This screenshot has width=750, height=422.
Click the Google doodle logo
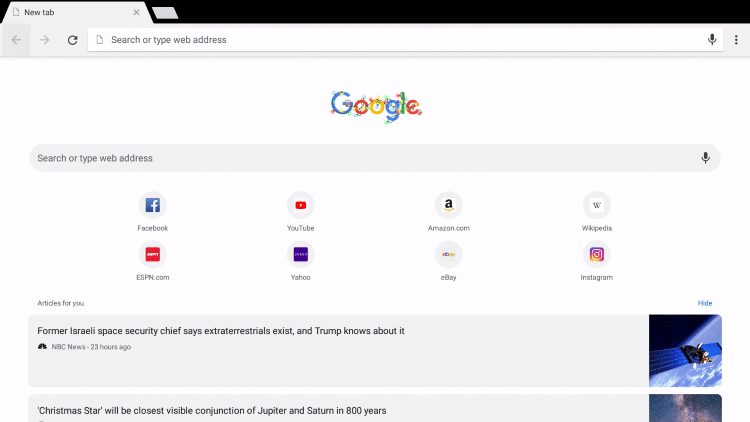point(376,106)
